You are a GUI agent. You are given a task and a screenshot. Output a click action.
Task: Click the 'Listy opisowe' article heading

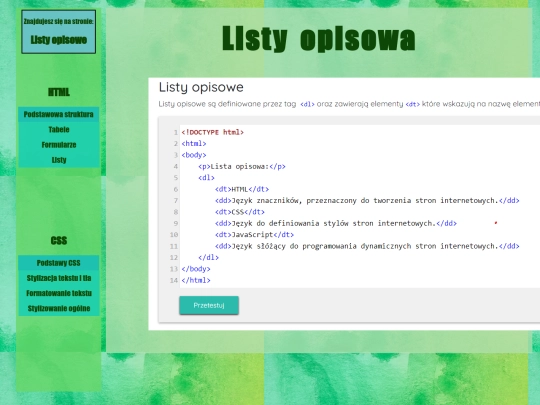201,87
